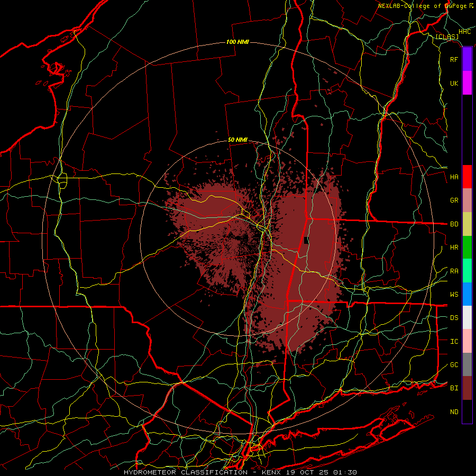The image size is (476, 476).
Task: Click the HA legend label
Action: click(454, 177)
